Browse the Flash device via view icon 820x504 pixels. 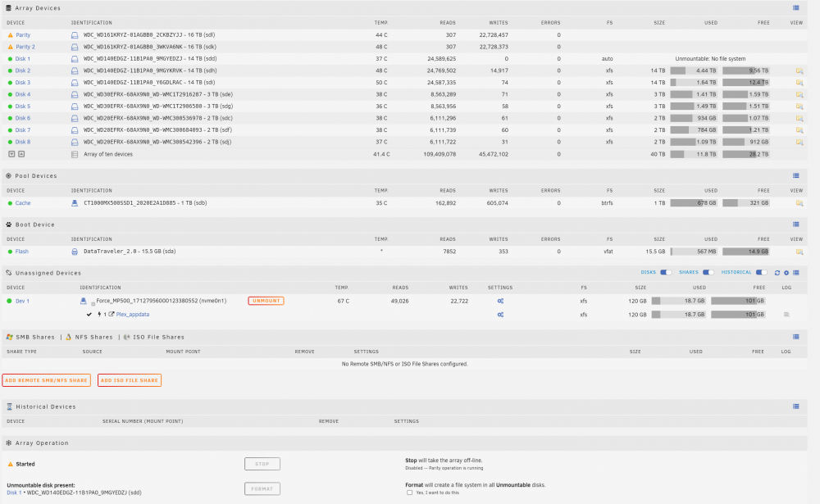pos(799,252)
